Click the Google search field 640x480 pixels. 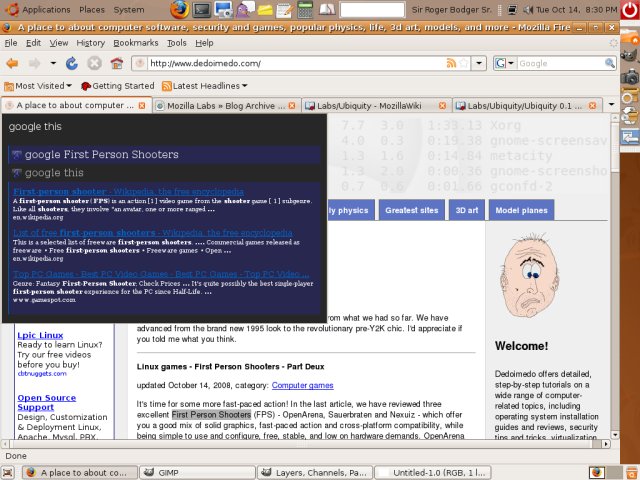(560, 63)
